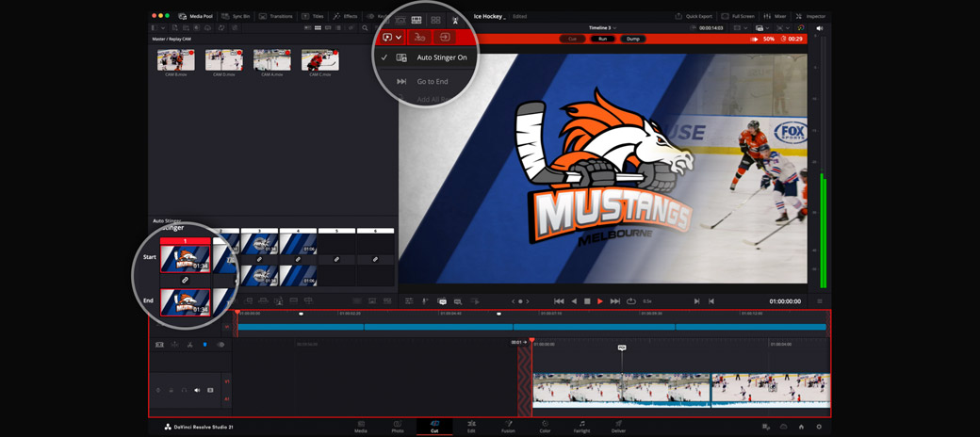980x437 pixels.
Task: Toggle the link icon under stinger 4
Action: pos(298,259)
